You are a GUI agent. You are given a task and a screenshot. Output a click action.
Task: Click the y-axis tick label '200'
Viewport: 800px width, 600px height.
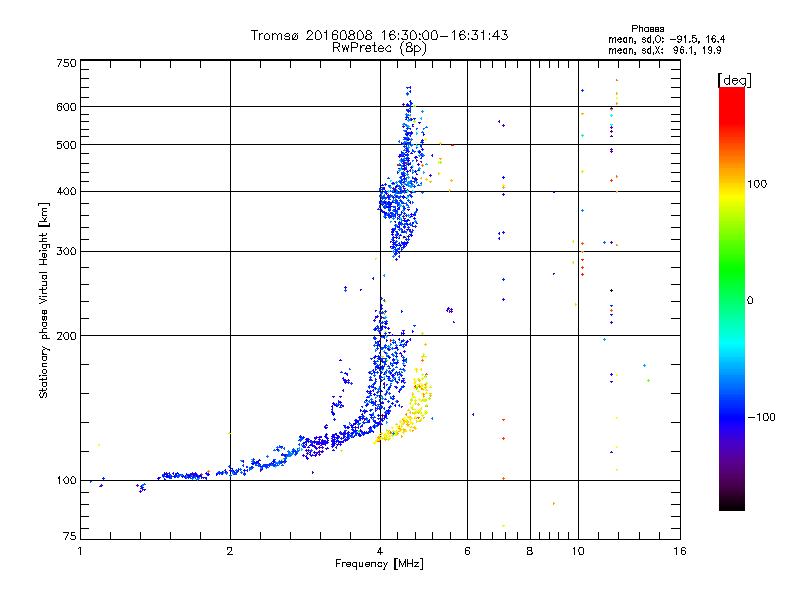[x=66, y=336]
